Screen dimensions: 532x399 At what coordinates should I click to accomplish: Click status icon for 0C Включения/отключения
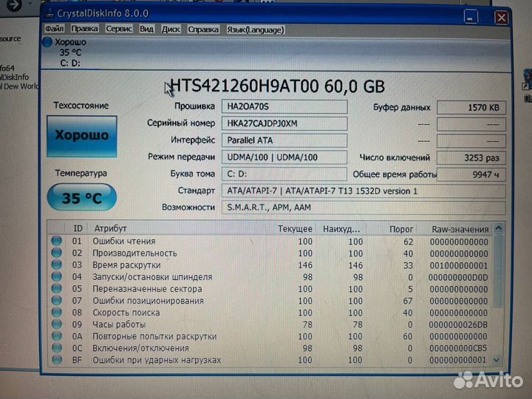(x=57, y=348)
